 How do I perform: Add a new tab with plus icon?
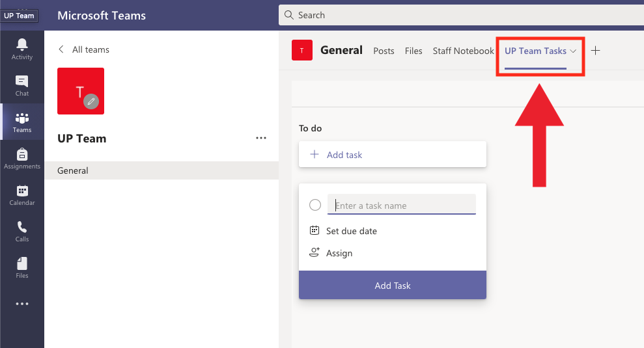(595, 51)
